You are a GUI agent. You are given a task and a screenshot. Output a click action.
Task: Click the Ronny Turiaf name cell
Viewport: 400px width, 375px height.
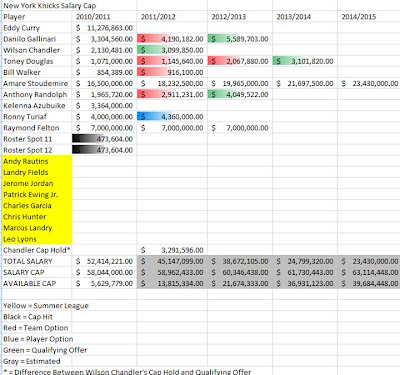click(37, 117)
